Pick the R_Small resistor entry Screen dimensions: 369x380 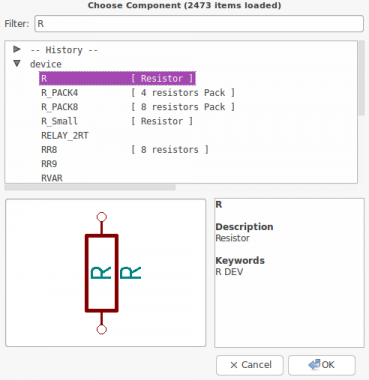[117, 121]
